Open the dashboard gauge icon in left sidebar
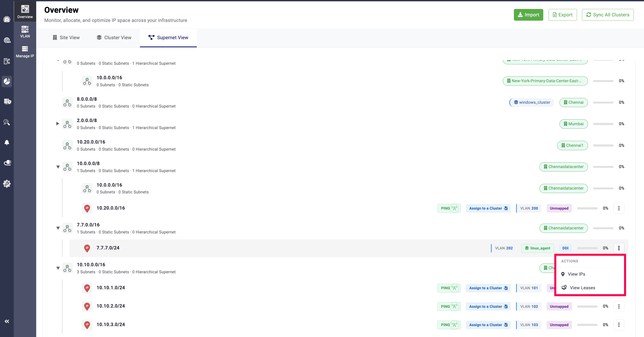Viewport: 644px width, 337px height. click(7, 19)
